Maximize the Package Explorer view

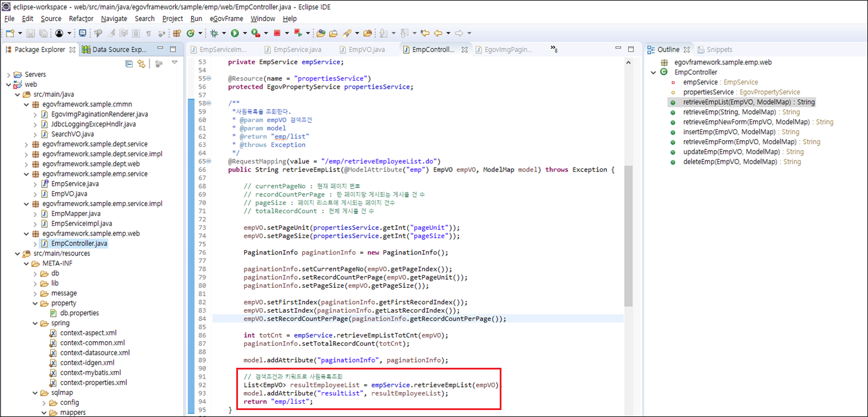coord(173,49)
